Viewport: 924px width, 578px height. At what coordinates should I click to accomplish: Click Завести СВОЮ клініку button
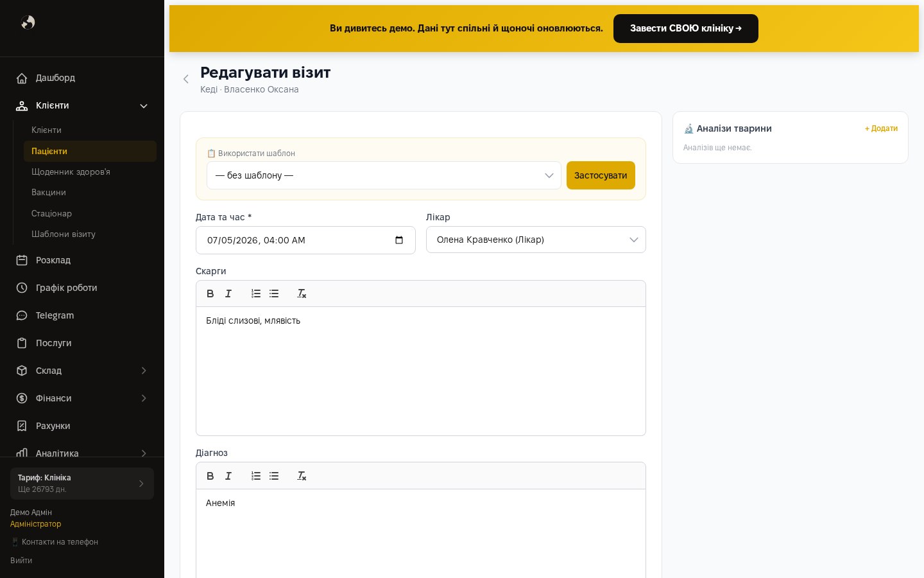point(686,28)
